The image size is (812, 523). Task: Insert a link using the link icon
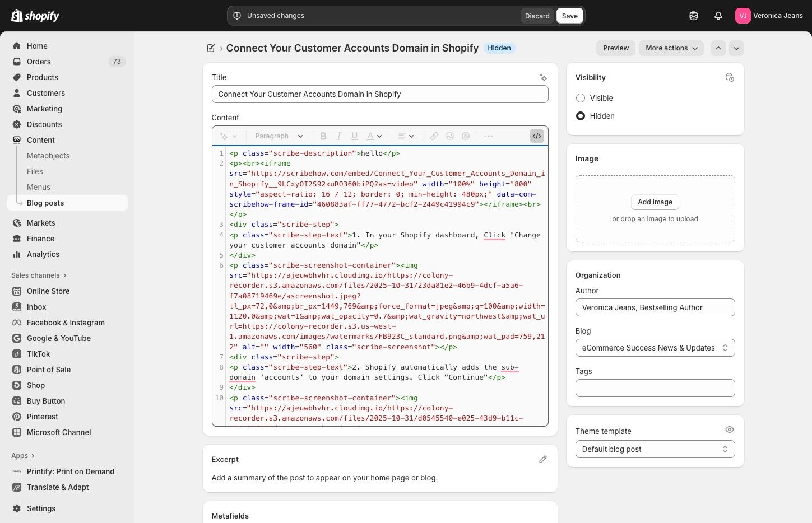(x=434, y=136)
